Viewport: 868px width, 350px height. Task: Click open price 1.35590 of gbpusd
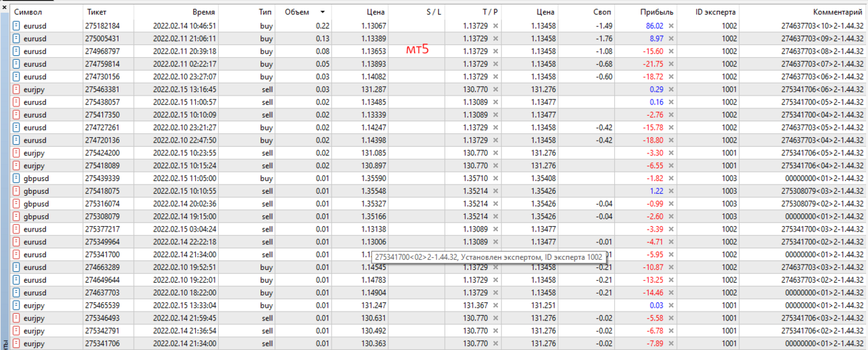coord(373,178)
